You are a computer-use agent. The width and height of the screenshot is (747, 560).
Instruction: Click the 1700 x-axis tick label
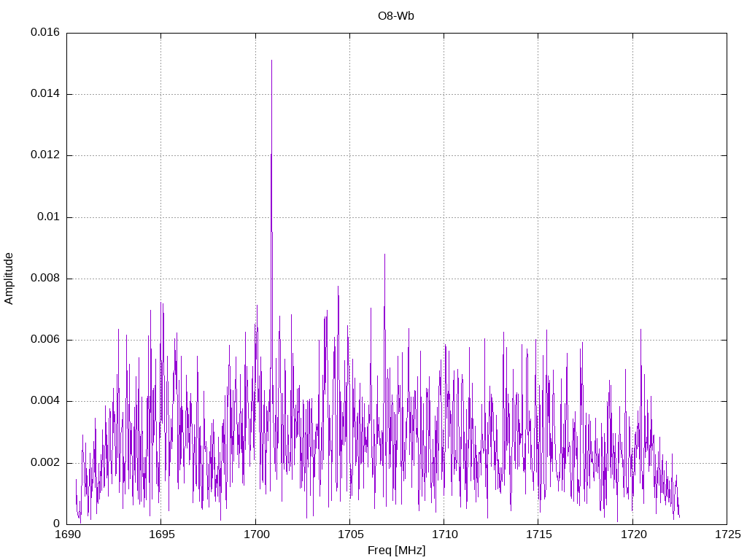(x=256, y=534)
